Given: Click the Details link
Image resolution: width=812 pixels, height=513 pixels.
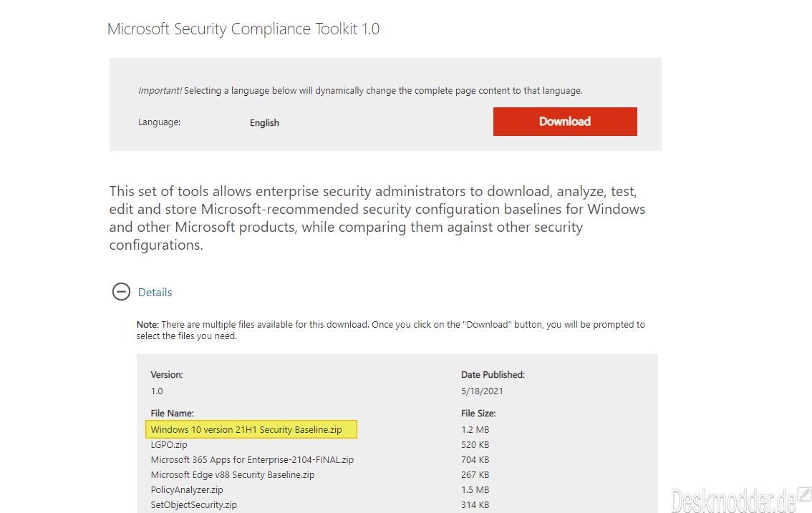Looking at the screenshot, I should pyautogui.click(x=155, y=293).
